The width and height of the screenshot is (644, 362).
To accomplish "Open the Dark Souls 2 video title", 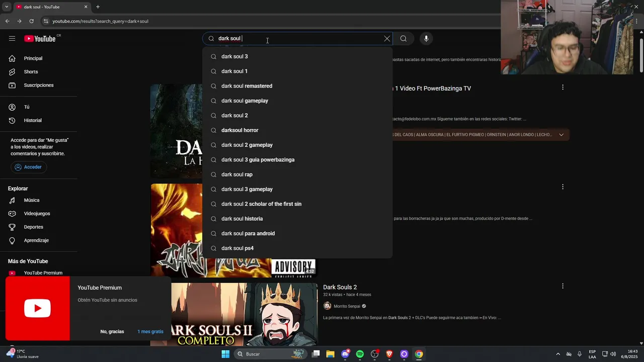I will click(x=340, y=287).
